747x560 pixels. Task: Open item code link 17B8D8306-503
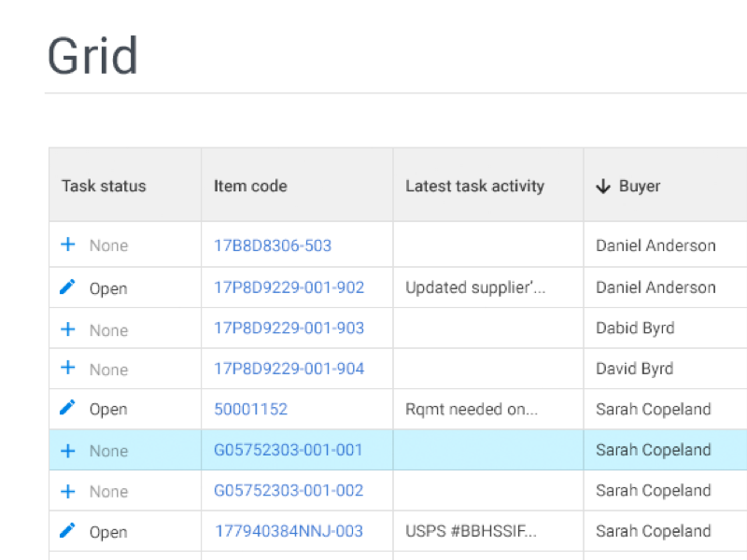(273, 246)
